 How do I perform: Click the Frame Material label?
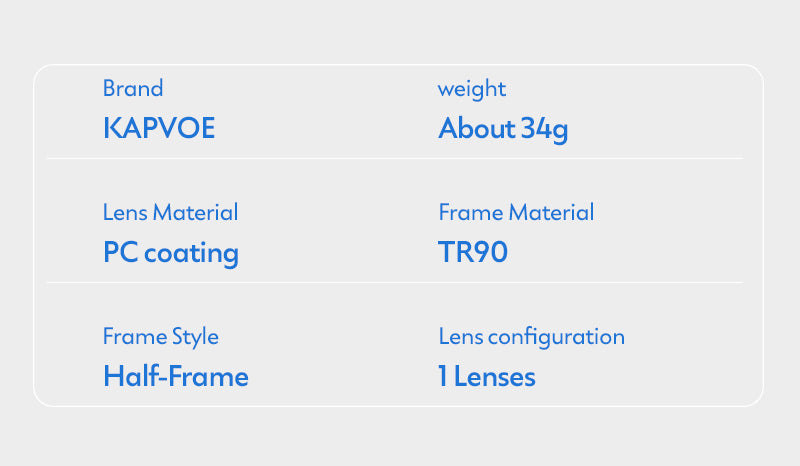point(516,213)
